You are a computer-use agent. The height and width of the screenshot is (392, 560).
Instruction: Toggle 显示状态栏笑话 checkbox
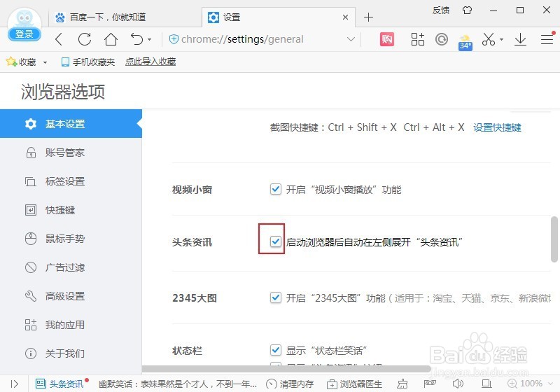(x=275, y=350)
